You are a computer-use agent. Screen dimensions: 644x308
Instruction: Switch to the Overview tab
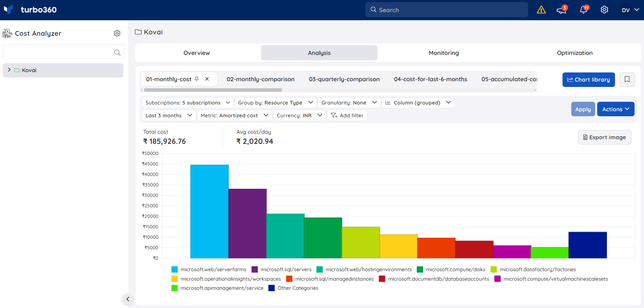coord(197,53)
